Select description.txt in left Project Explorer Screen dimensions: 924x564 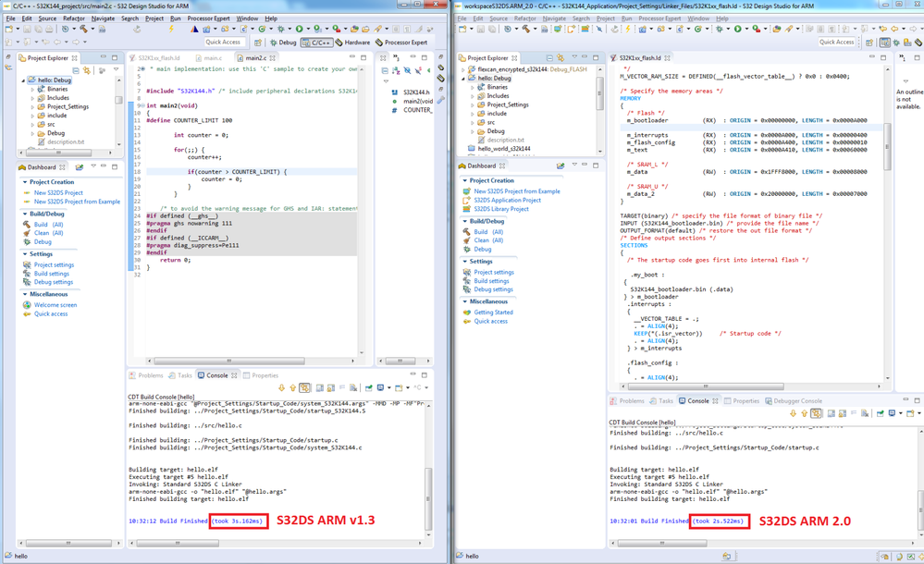(66, 142)
